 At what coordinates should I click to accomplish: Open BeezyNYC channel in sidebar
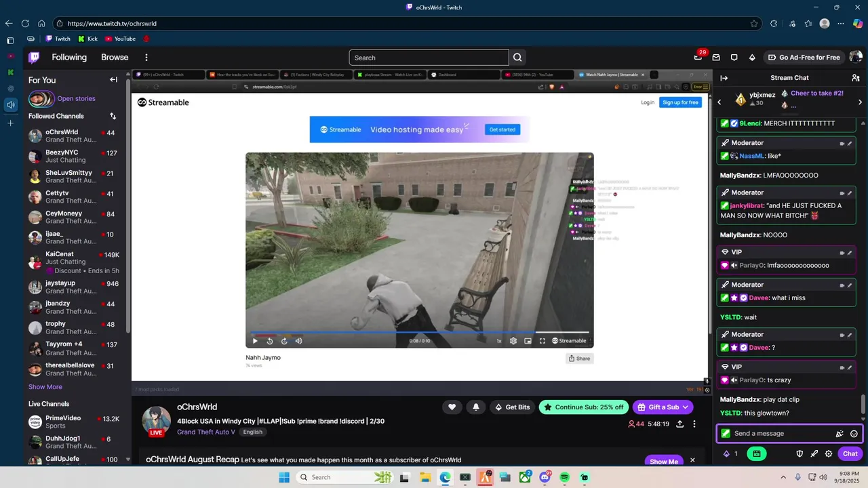point(75,157)
